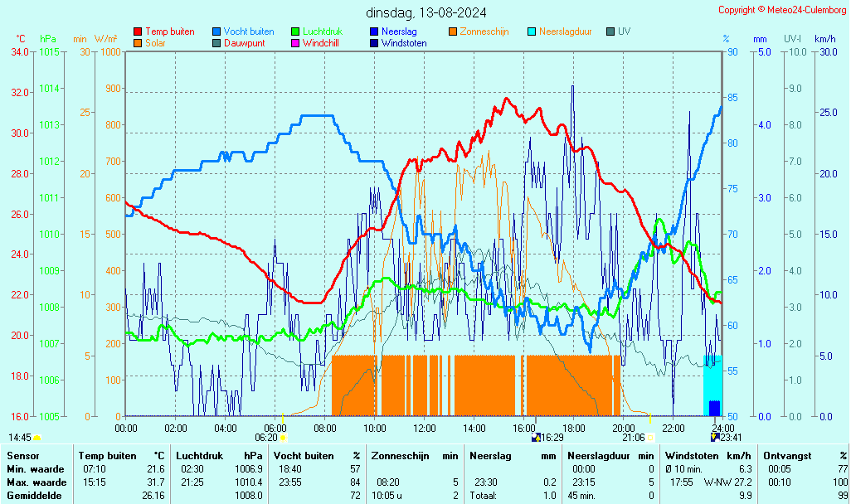Open the Copyright Meteo24-Culemborg link

[782, 10]
